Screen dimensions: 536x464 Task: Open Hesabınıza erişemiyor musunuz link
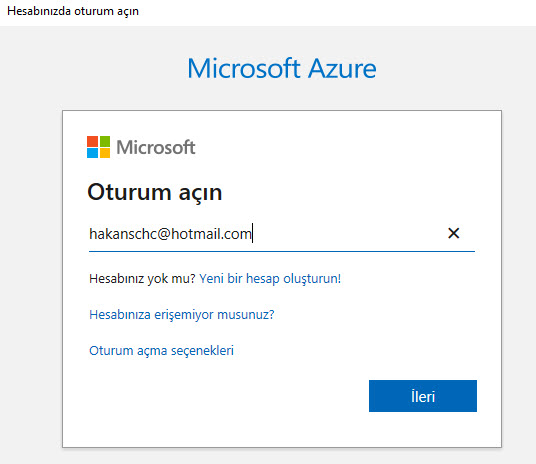[182, 315]
